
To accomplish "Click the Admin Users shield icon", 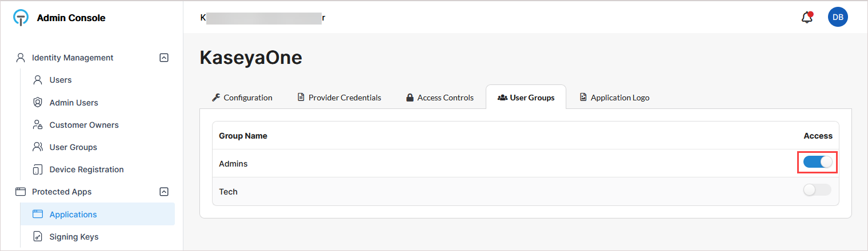I will pyautogui.click(x=38, y=103).
